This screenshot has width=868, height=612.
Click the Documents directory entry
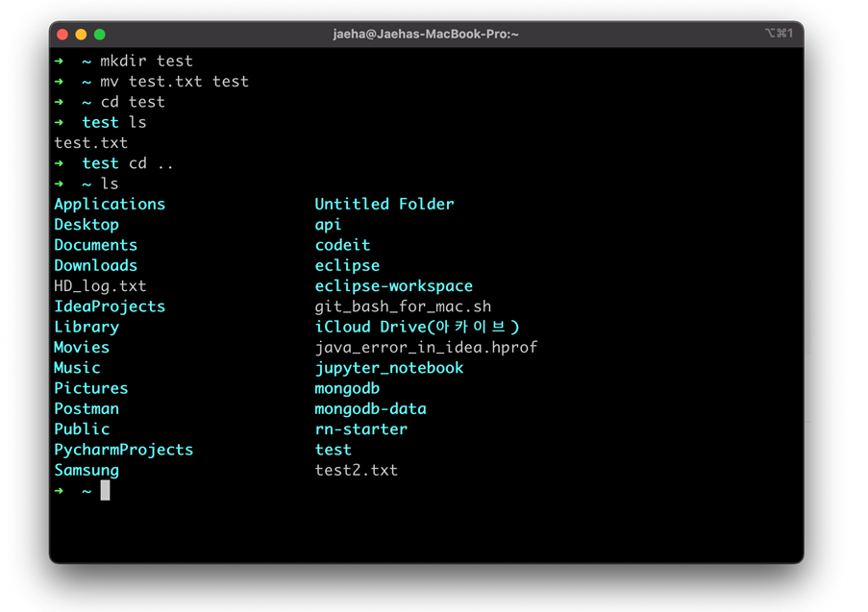(96, 245)
